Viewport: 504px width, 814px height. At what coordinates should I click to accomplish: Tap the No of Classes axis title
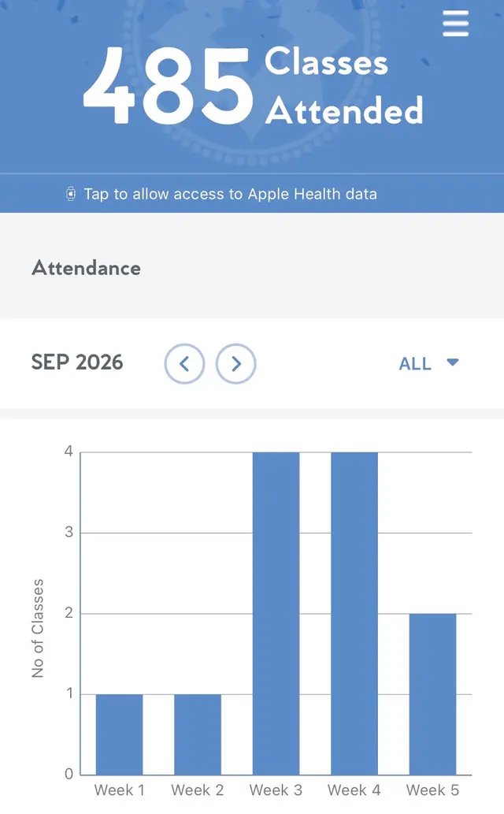coord(37,629)
